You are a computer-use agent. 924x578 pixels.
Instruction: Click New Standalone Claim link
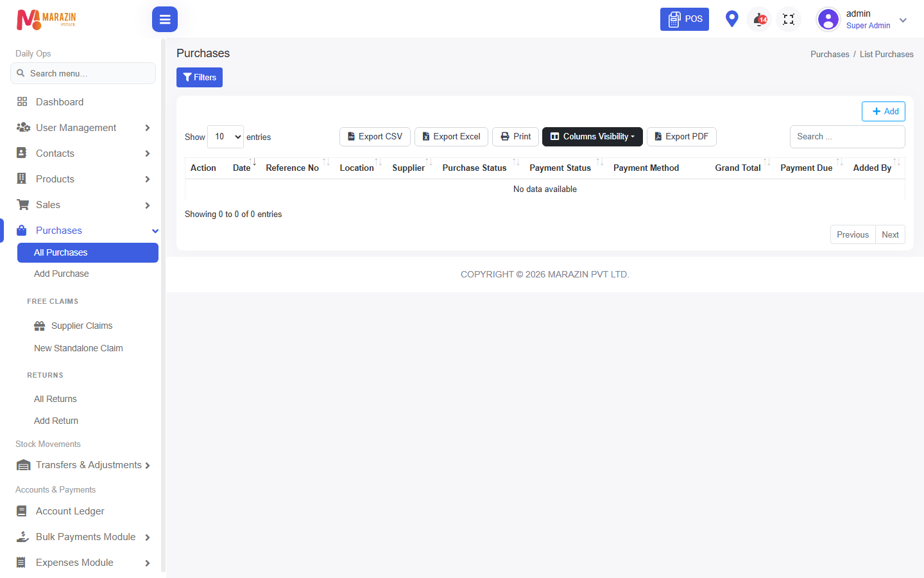click(78, 348)
